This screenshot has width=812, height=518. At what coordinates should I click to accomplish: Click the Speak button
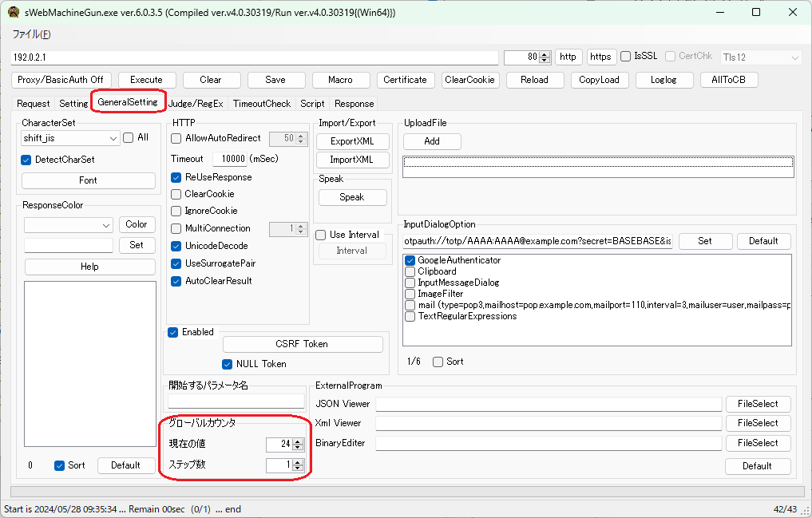pyautogui.click(x=352, y=197)
